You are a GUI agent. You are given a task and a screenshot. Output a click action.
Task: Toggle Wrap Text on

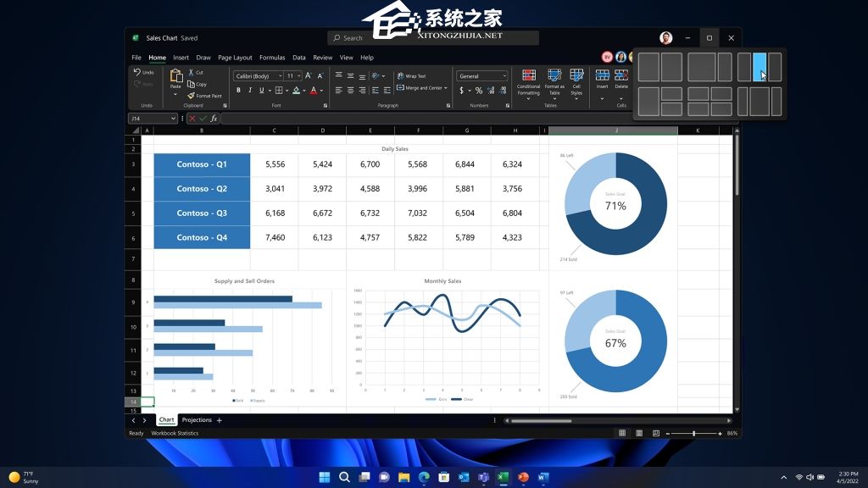point(412,76)
